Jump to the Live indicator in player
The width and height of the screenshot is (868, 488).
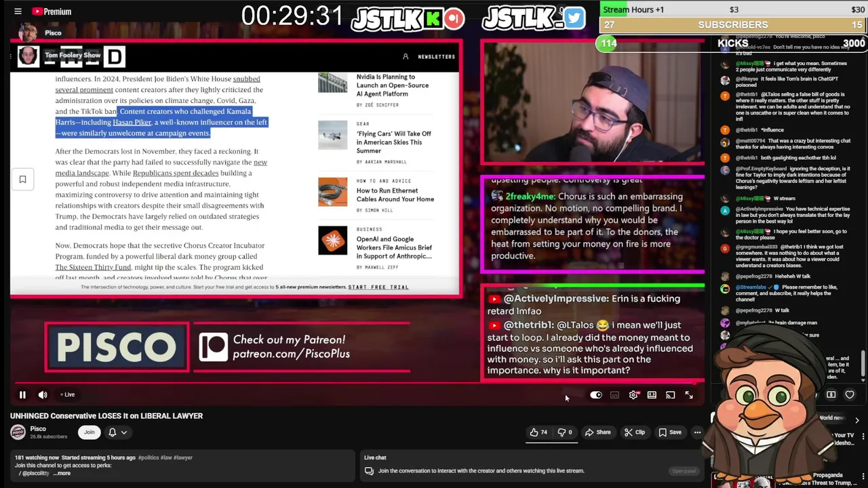[68, 394]
